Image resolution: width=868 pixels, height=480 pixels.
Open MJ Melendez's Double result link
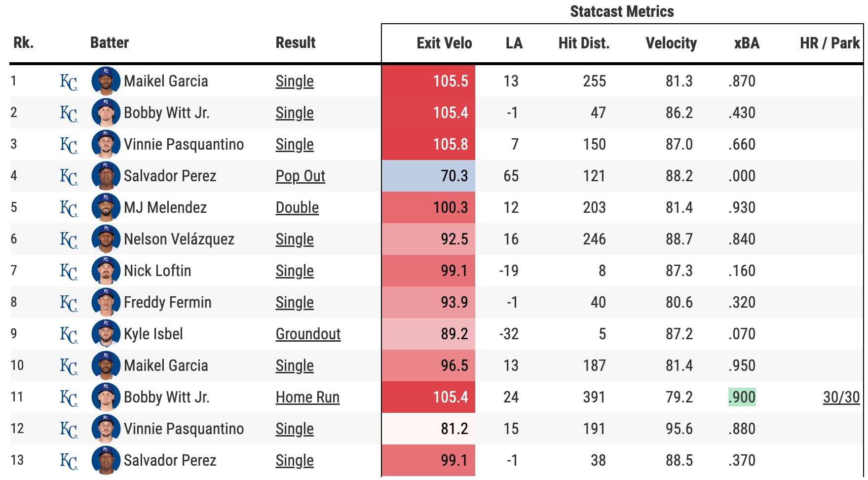pyautogui.click(x=297, y=207)
